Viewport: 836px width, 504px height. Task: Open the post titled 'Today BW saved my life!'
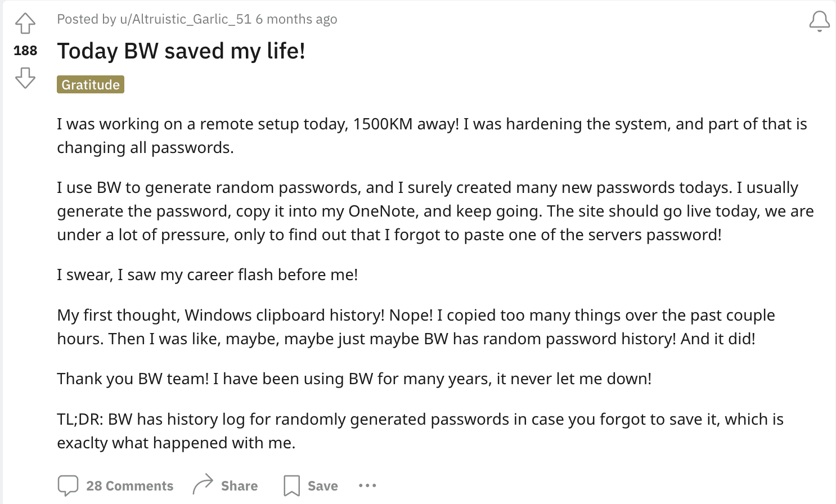181,51
